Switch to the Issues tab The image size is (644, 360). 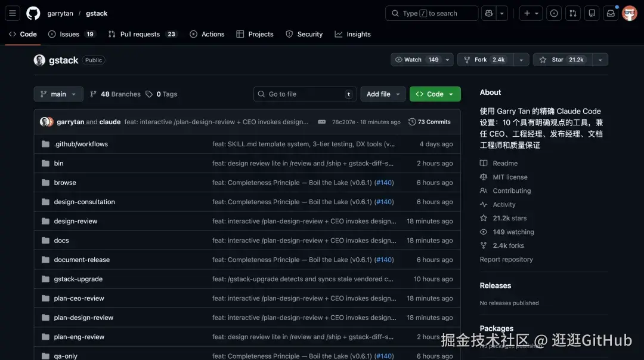coord(71,34)
